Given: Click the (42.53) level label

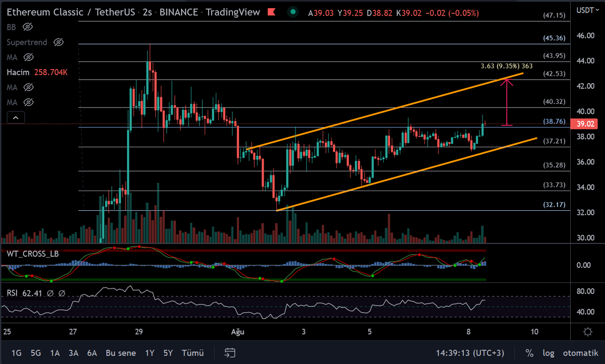Looking at the screenshot, I should (554, 74).
